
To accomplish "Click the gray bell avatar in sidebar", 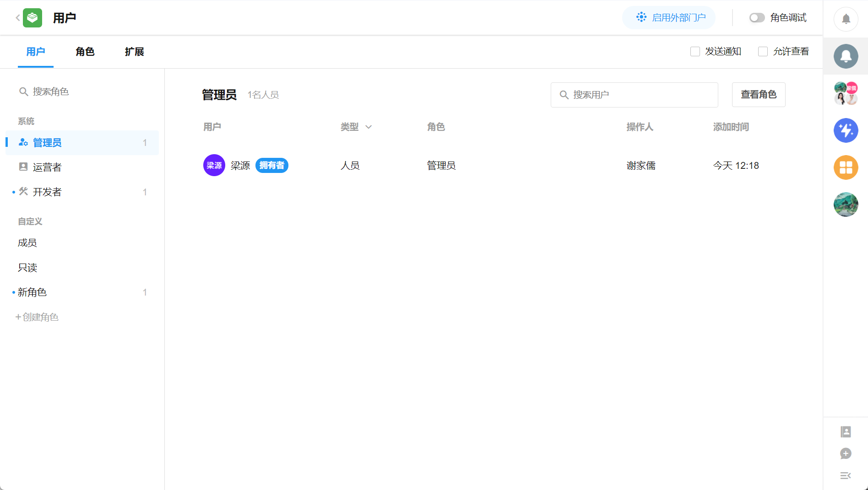I will [x=846, y=56].
